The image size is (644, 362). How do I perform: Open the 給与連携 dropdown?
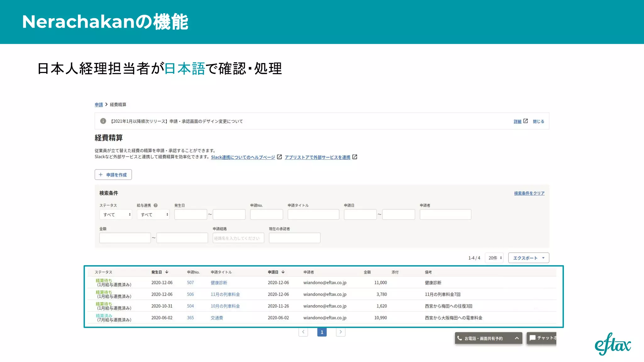153,215
